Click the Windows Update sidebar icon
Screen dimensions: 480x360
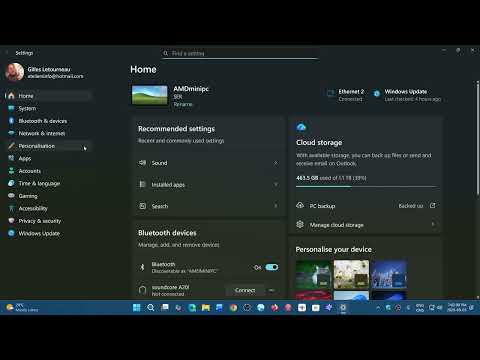point(11,233)
